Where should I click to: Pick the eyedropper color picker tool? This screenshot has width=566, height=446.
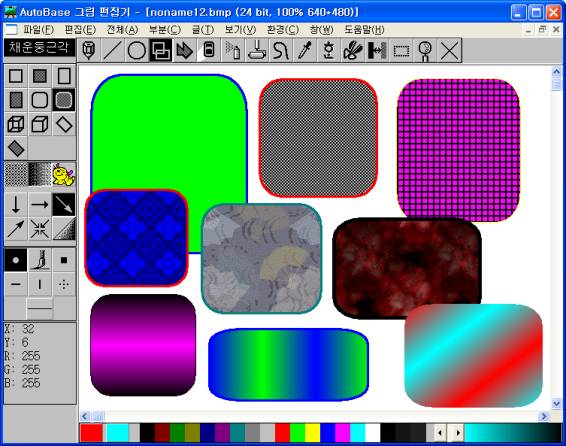click(x=305, y=50)
